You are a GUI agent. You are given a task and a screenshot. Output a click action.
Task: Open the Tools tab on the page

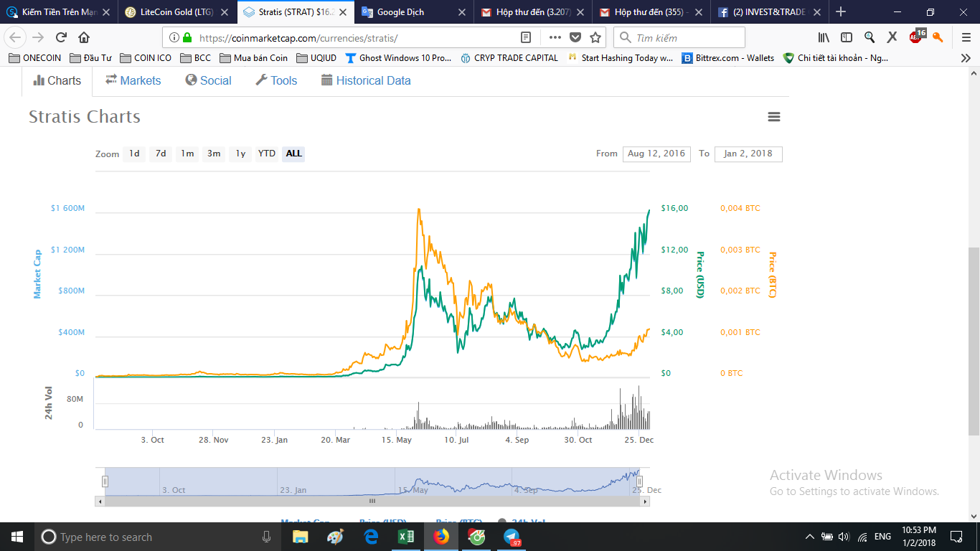(276, 80)
